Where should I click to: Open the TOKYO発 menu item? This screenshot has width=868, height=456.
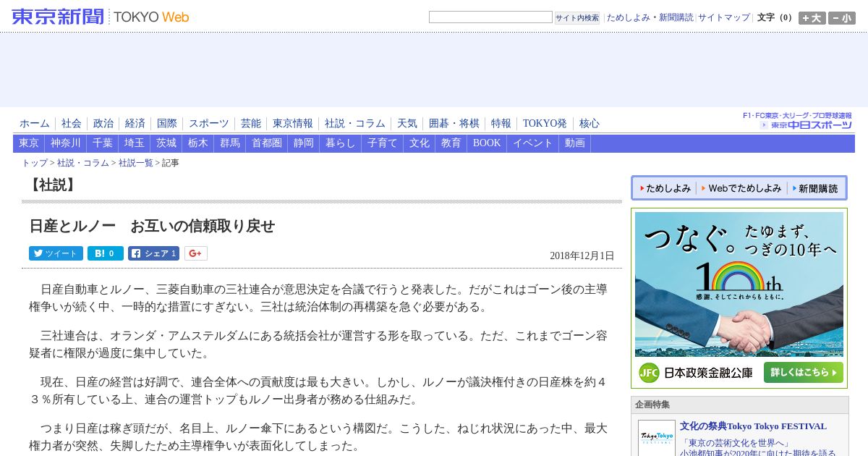[545, 124]
